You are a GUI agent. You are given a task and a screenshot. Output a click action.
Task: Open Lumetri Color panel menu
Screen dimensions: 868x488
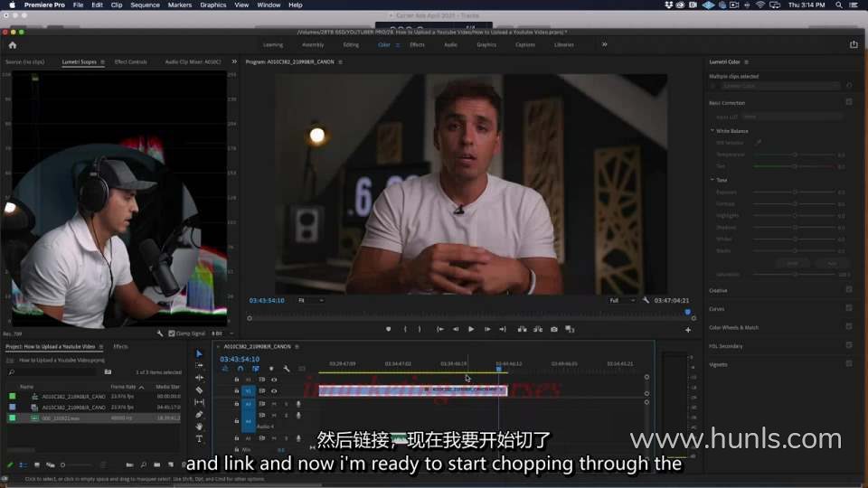click(746, 62)
